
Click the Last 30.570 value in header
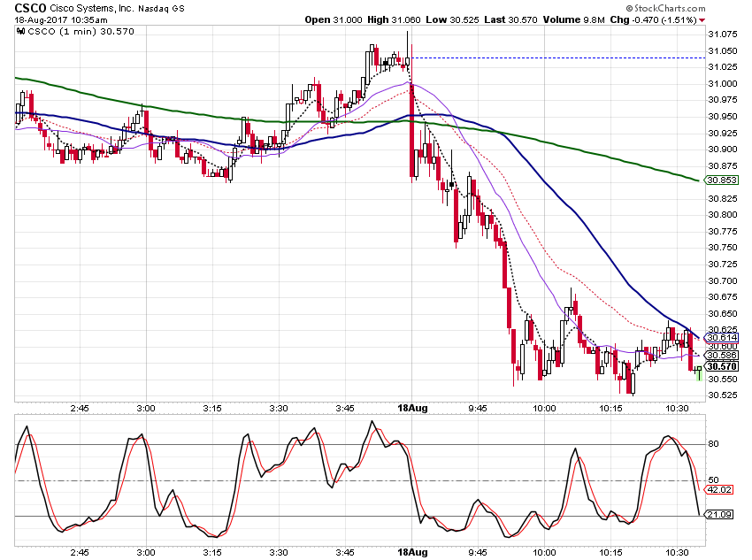[x=510, y=19]
